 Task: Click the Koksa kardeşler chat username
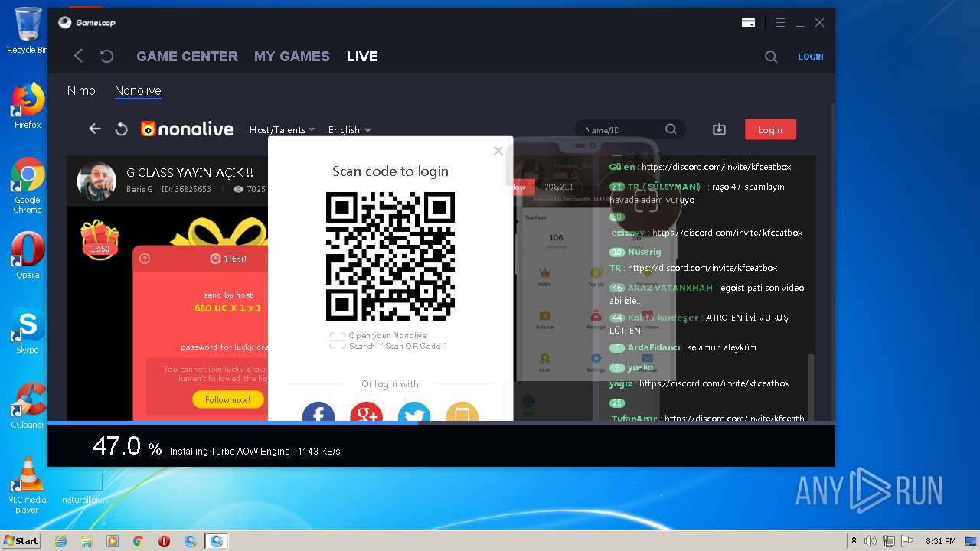[x=663, y=318]
